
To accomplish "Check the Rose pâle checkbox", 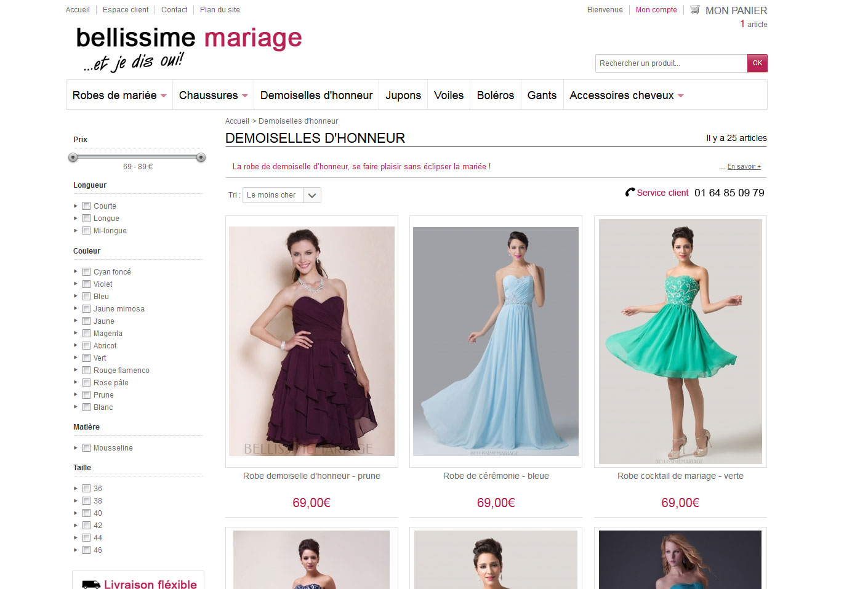I will (87, 383).
